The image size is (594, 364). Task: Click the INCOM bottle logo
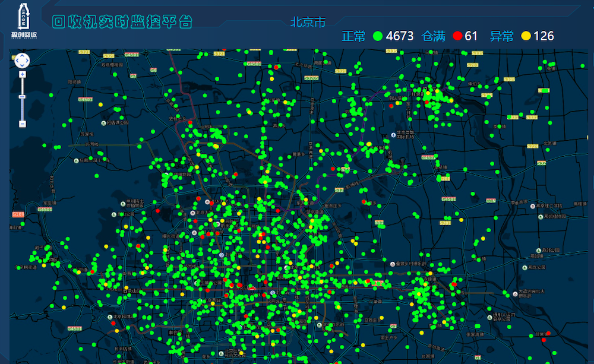click(x=24, y=20)
